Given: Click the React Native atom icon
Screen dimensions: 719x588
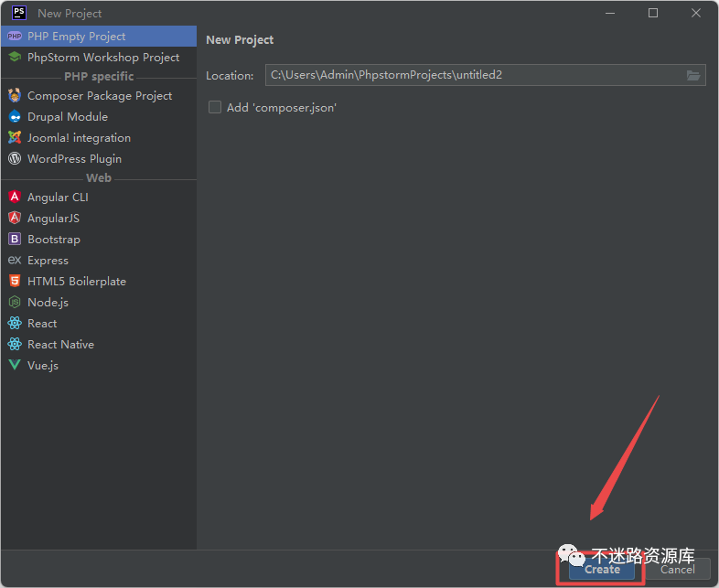Looking at the screenshot, I should pyautogui.click(x=15, y=344).
